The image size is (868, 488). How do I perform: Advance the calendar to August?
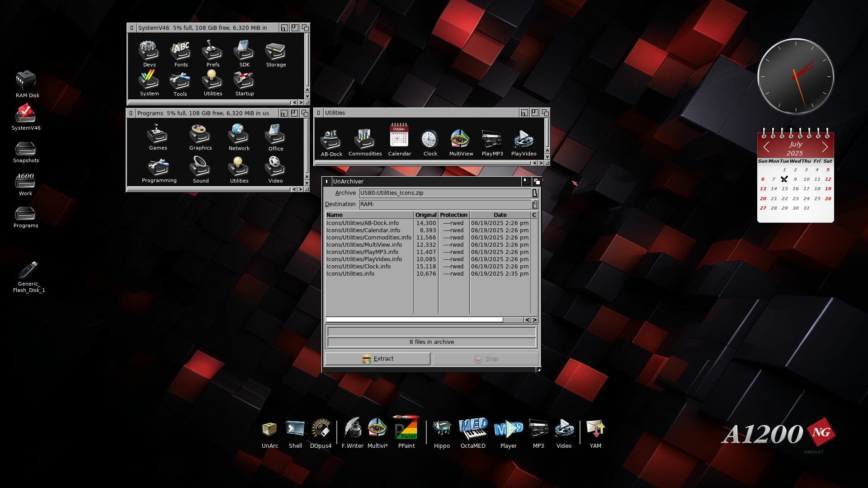point(826,146)
